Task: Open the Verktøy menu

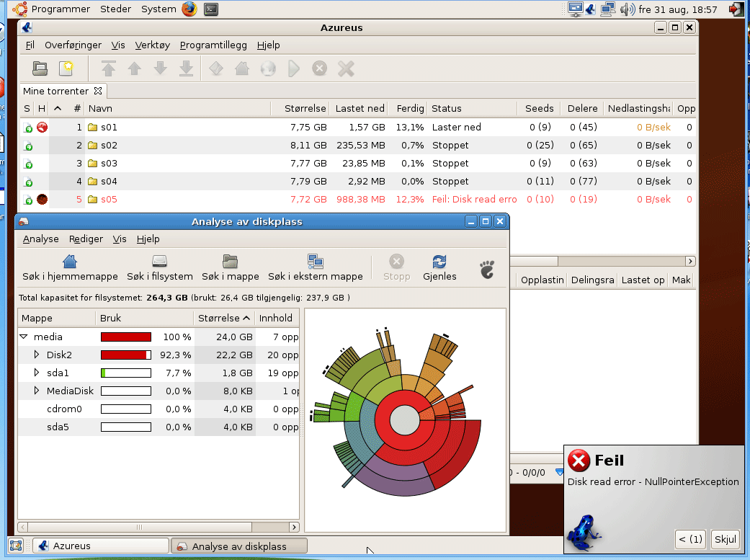Action: [x=152, y=45]
